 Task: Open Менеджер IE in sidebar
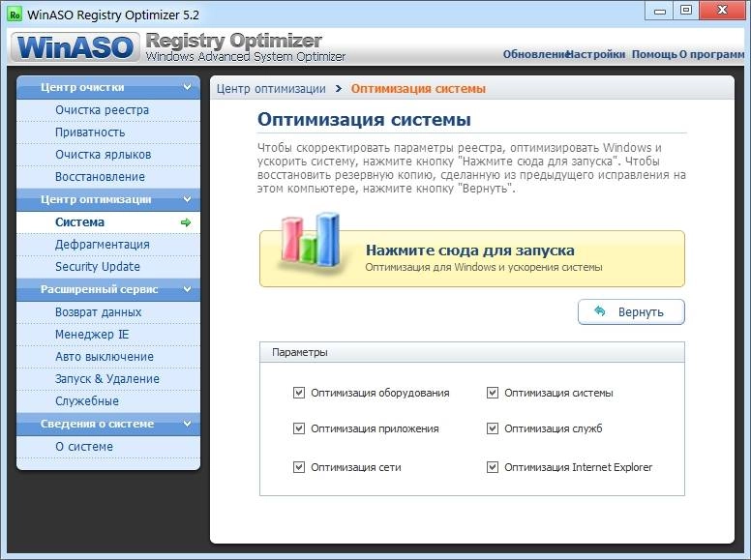coord(108,335)
